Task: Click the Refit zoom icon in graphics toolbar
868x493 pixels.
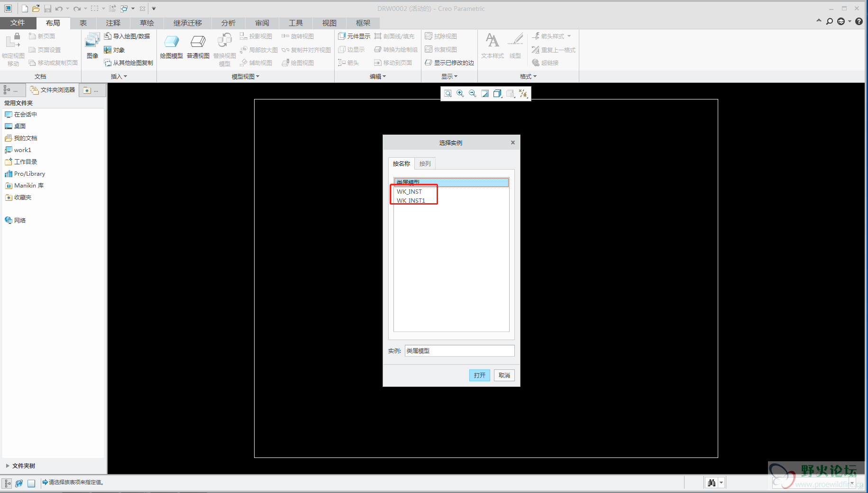Action: point(448,94)
